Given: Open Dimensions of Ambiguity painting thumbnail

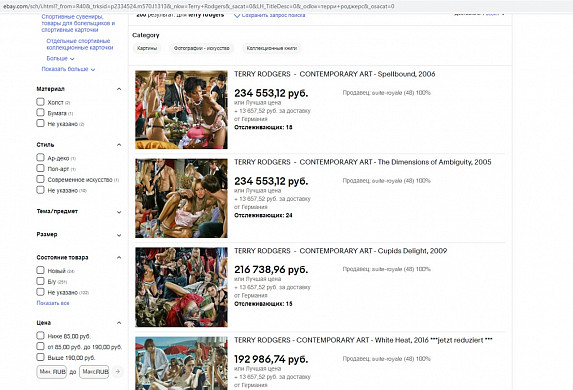Looking at the screenshot, I should [181, 198].
